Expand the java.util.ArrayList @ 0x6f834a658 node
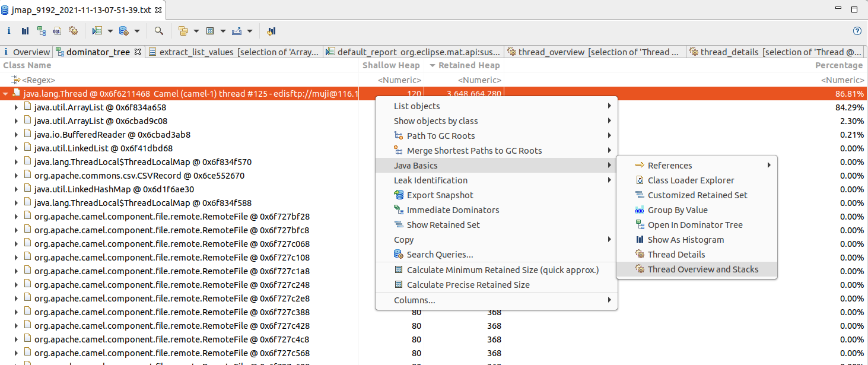 click(x=17, y=107)
